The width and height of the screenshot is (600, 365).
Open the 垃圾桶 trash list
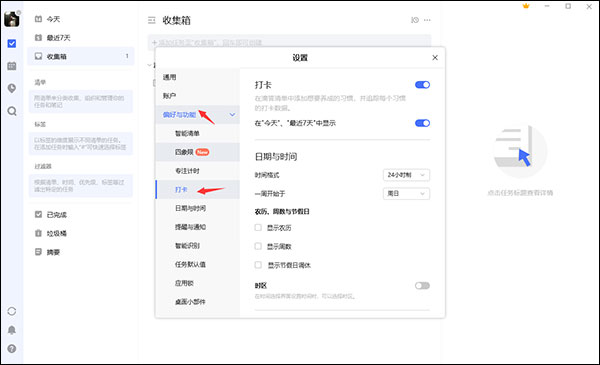point(81,233)
